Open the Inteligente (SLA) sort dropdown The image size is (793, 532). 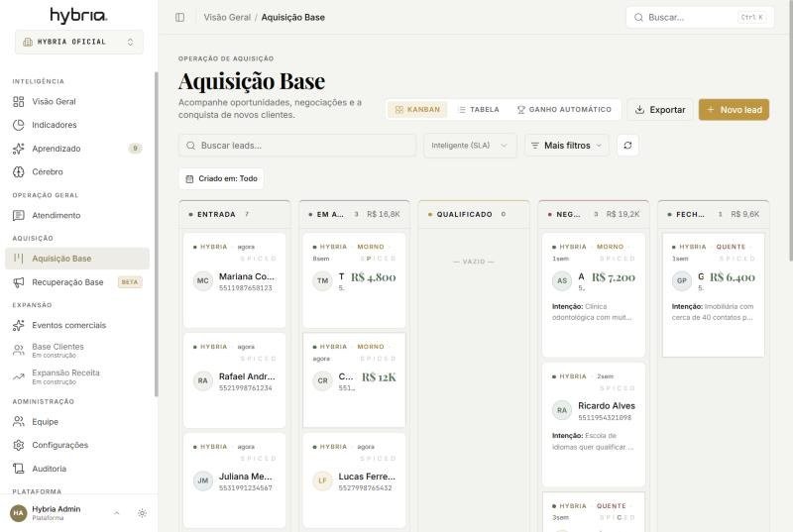pyautogui.click(x=470, y=146)
